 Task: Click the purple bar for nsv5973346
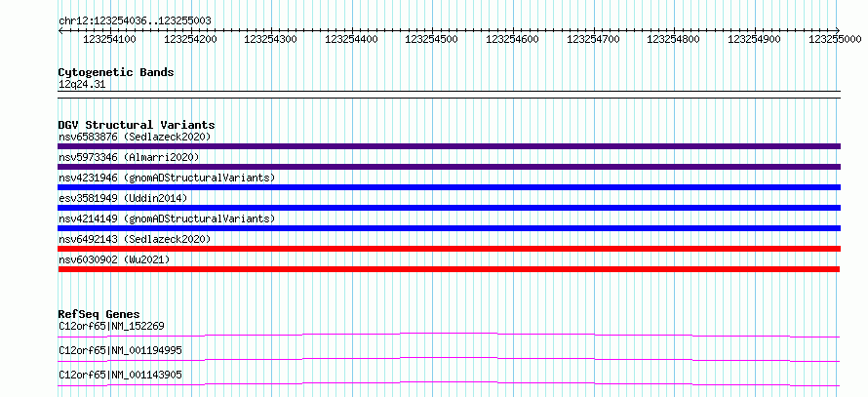(x=449, y=167)
